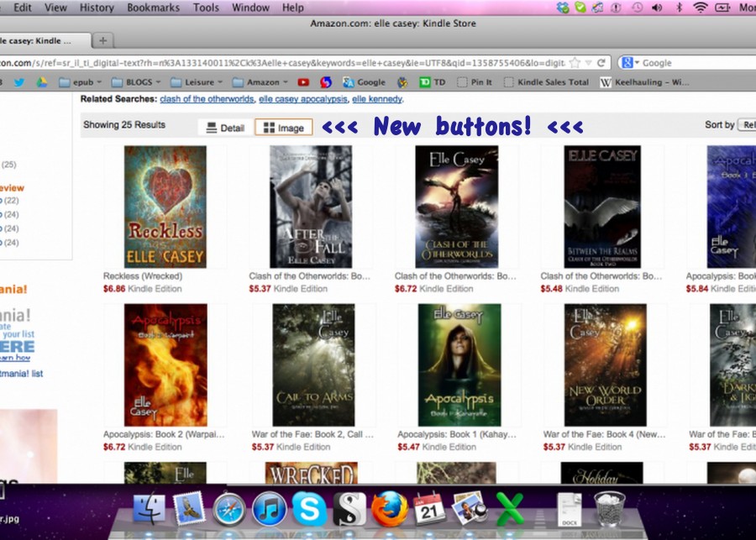The height and width of the screenshot is (540, 756).
Task: Click the volume icon in menu bar
Action: (x=657, y=8)
